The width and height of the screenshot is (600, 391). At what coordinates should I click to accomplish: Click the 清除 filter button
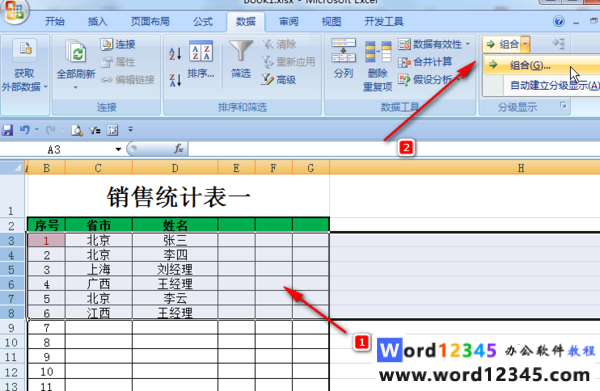(279, 44)
